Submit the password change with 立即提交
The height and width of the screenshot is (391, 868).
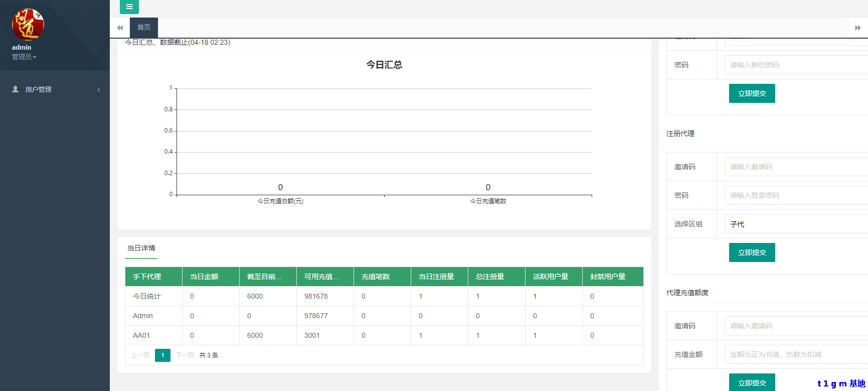coord(752,93)
